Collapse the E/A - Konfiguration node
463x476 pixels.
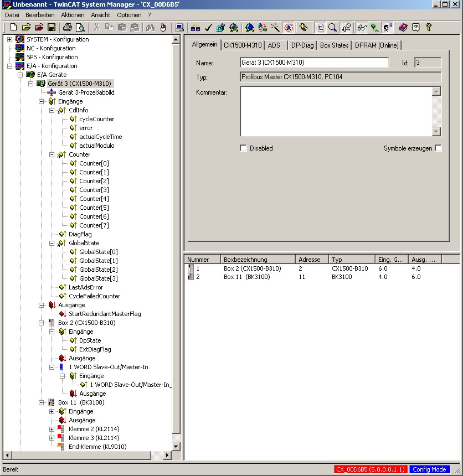coord(10,66)
